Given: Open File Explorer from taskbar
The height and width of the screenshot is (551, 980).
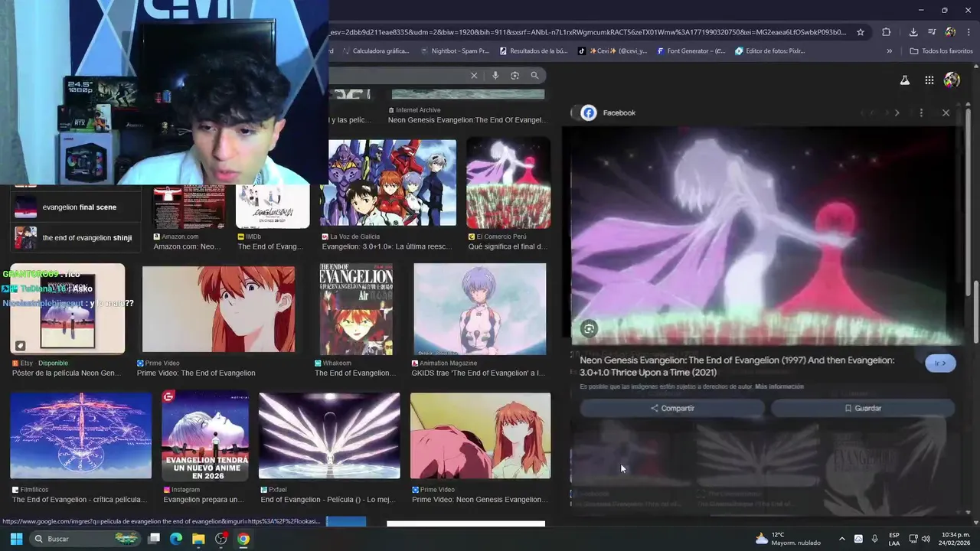Looking at the screenshot, I should coord(198,539).
